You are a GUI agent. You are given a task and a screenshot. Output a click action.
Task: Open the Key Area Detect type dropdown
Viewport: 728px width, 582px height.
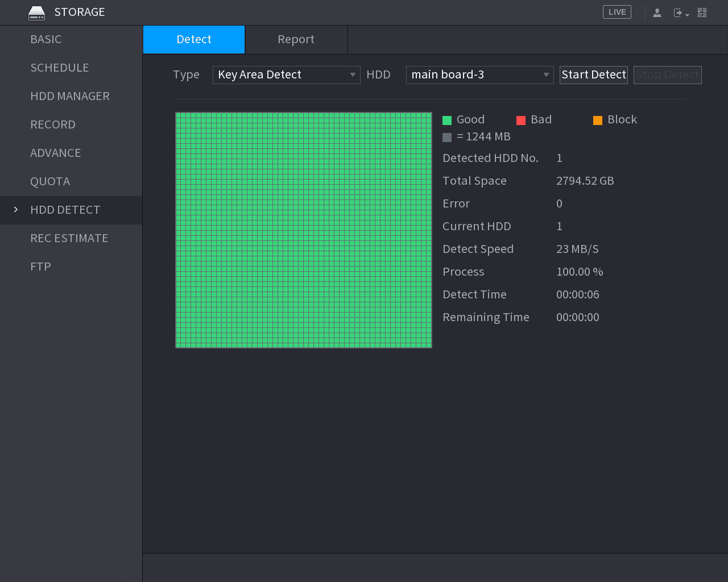(287, 75)
